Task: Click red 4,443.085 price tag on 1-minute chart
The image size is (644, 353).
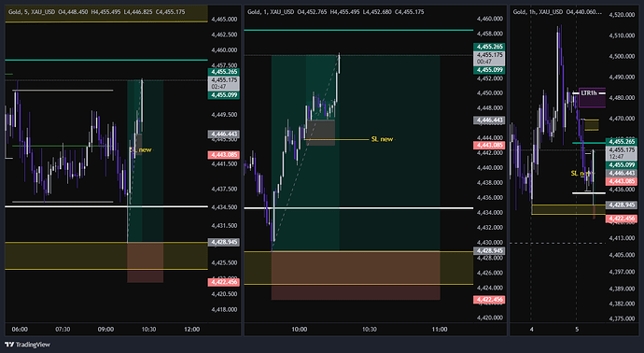Action: [x=489, y=145]
